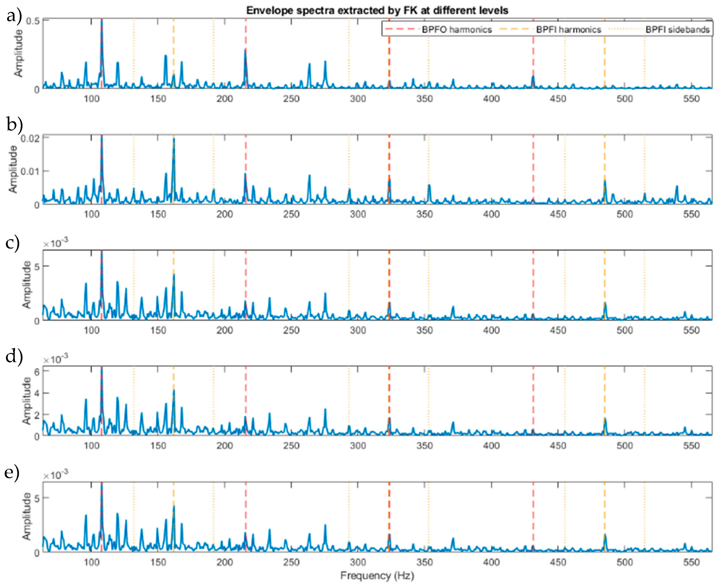Select the 'BPFI sidebands' legend text
The image size is (719, 588).
[677, 30]
